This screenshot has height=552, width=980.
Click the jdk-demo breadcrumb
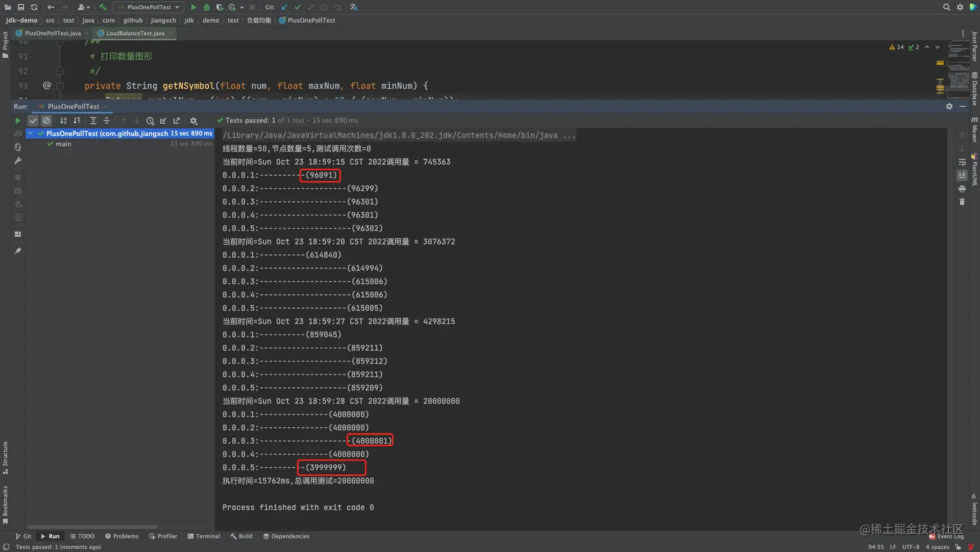(21, 20)
